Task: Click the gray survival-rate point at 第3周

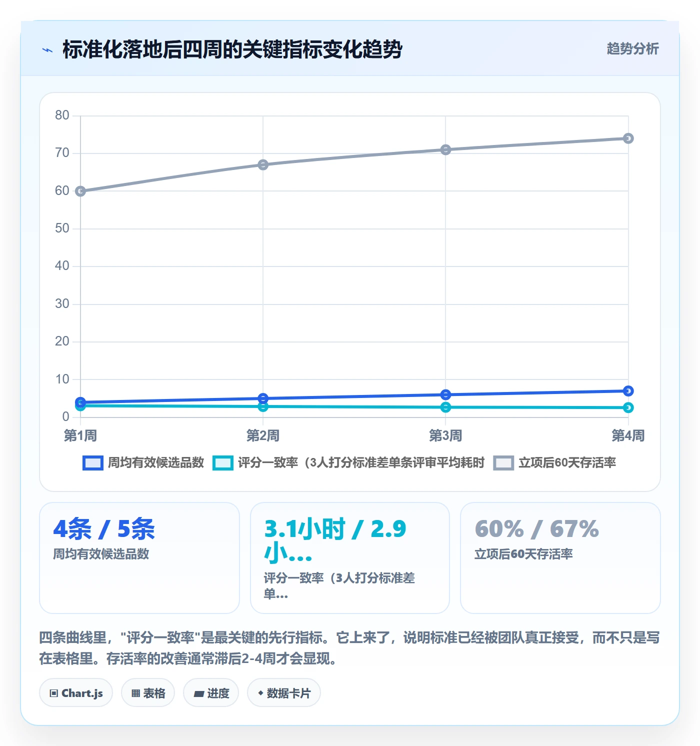Action: [x=445, y=149]
